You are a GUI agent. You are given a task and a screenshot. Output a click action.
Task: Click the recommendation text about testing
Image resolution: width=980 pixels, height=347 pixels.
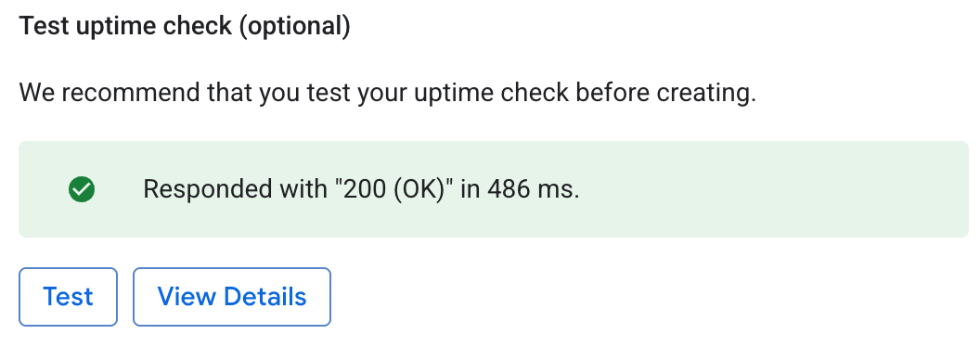(388, 93)
